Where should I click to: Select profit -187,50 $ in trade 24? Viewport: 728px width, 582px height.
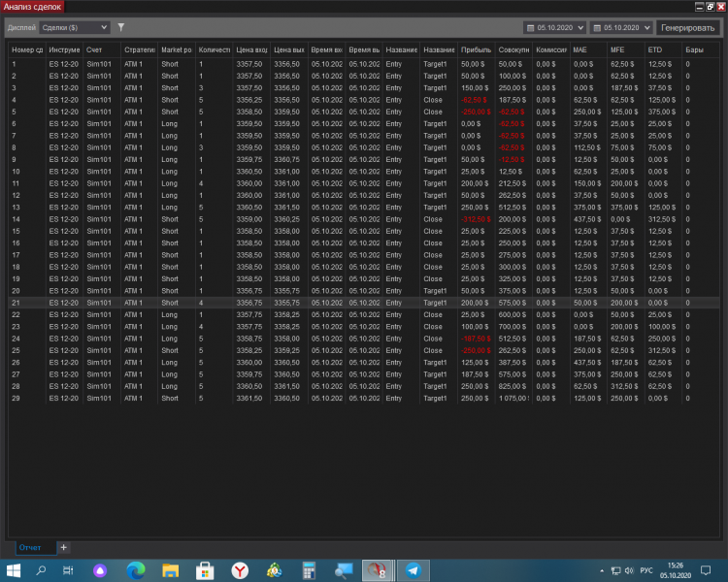point(476,339)
